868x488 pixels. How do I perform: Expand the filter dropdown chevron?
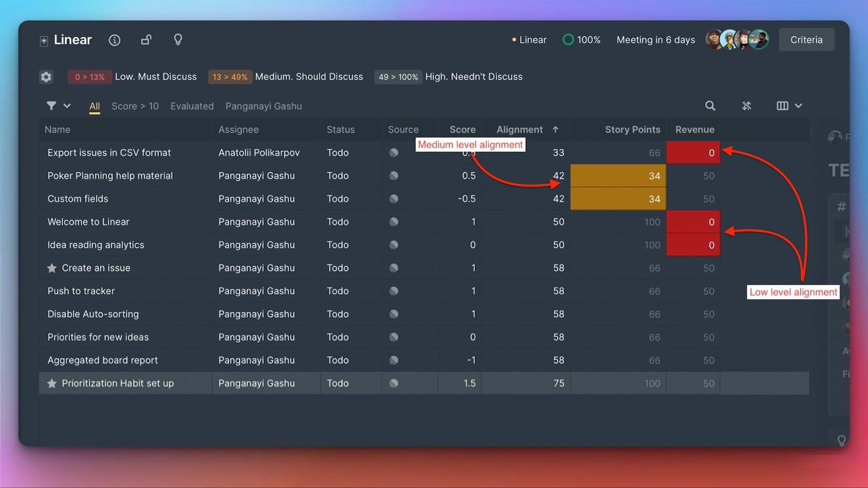coord(67,106)
